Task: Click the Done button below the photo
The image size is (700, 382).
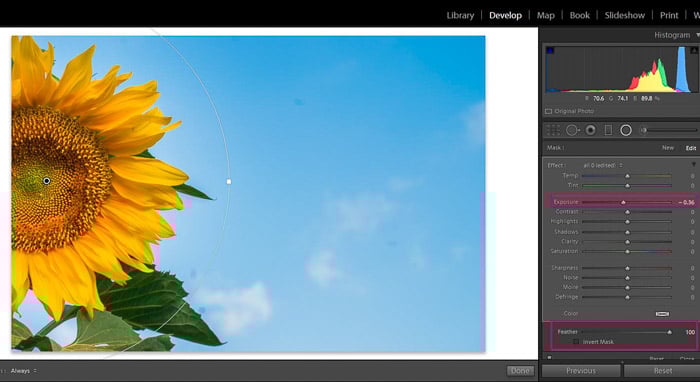Action: [x=520, y=371]
